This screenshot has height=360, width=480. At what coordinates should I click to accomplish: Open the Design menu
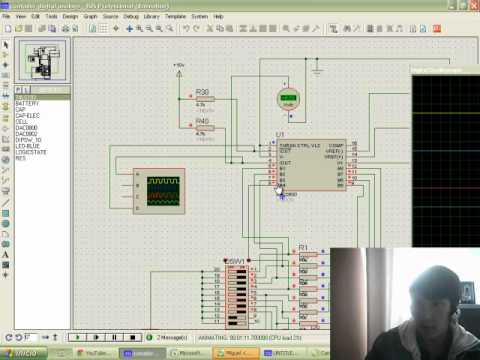point(70,16)
